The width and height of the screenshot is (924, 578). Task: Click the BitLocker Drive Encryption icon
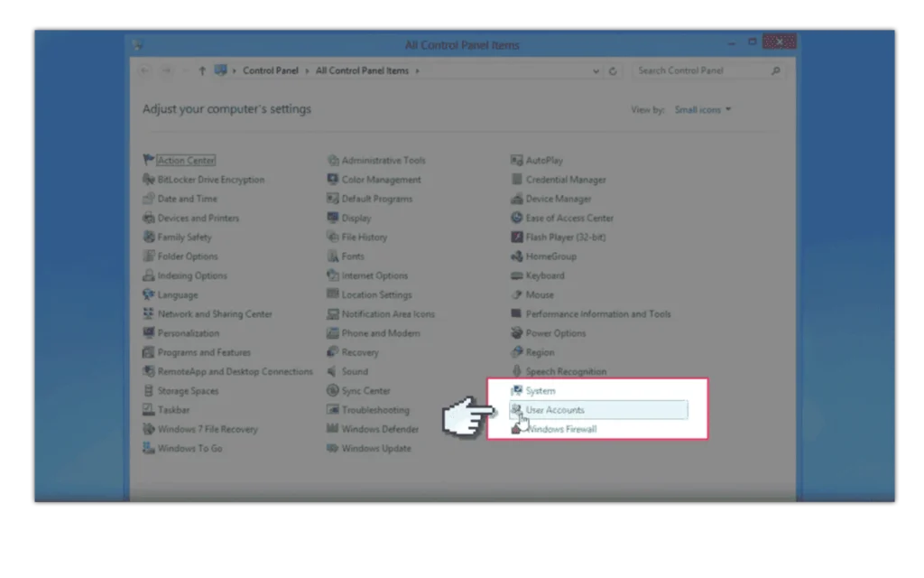click(x=149, y=180)
